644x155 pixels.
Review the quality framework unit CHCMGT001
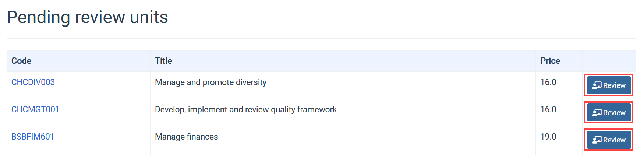(609, 113)
